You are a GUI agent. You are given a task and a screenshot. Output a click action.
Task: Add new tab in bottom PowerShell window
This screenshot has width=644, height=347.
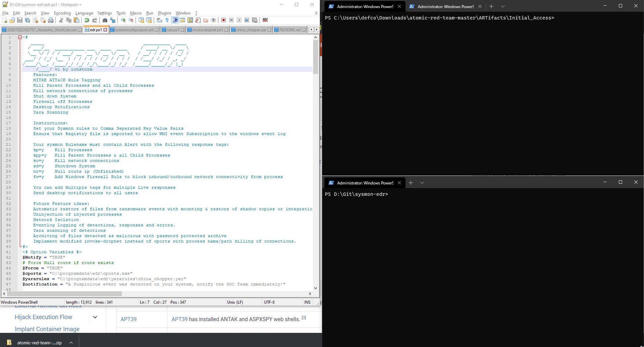click(x=411, y=183)
